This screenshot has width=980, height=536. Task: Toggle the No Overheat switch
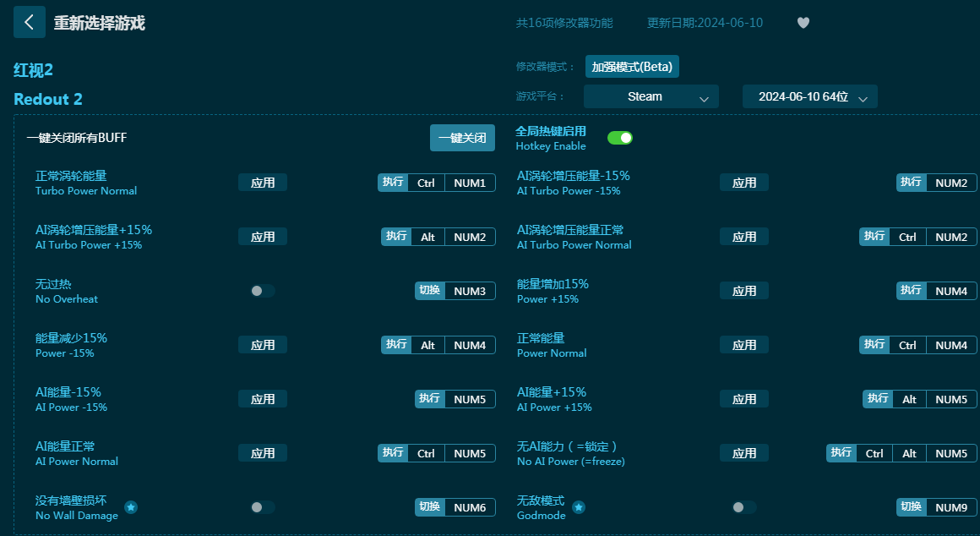tap(263, 291)
